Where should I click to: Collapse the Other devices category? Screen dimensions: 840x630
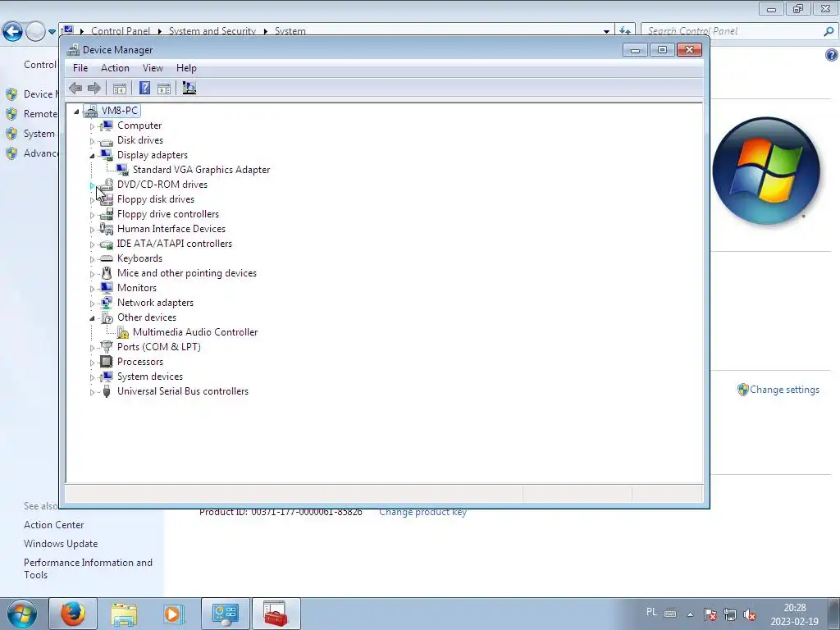pyautogui.click(x=92, y=318)
